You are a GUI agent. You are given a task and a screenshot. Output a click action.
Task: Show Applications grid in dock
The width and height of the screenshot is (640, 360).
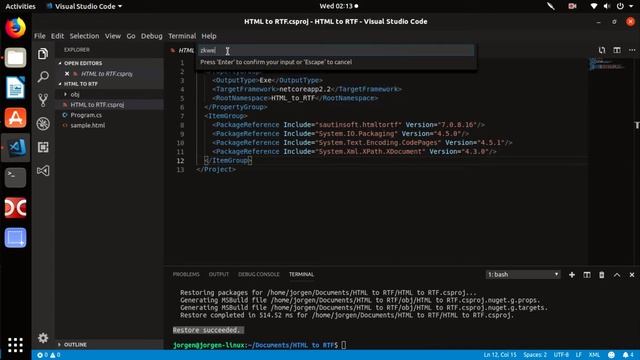tap(16, 345)
